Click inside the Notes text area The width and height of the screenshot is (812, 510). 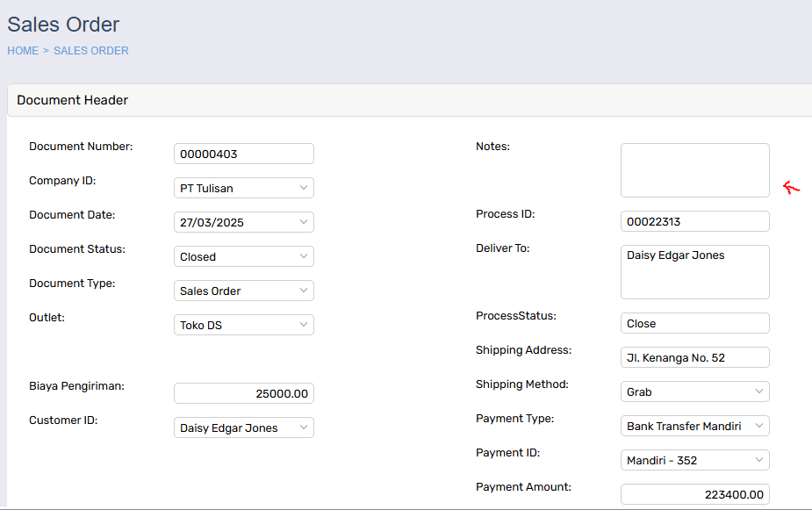(x=695, y=170)
